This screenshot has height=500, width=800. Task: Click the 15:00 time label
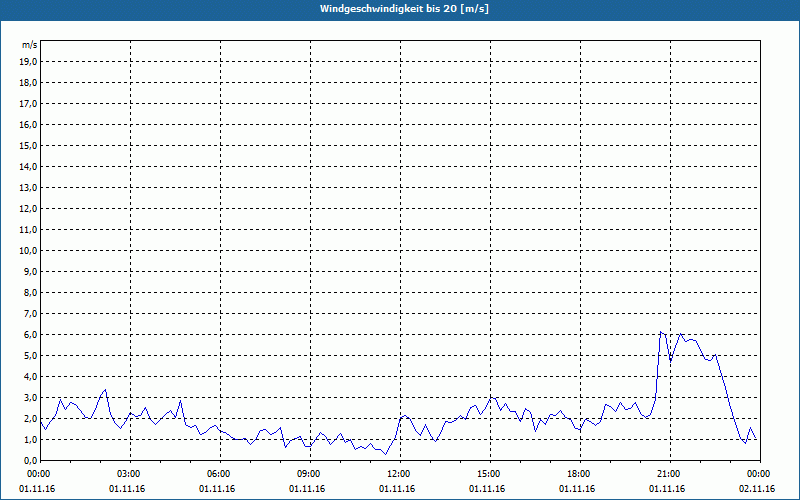pyautogui.click(x=490, y=474)
